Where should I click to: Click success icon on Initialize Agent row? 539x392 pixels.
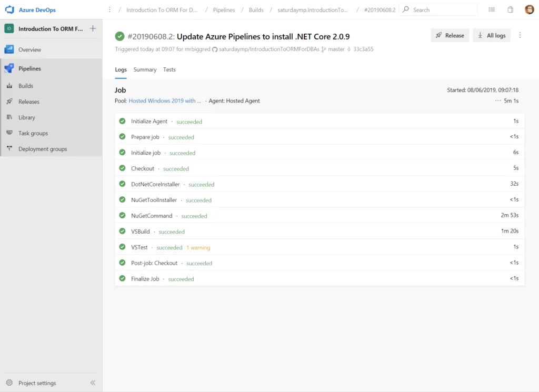(x=122, y=121)
